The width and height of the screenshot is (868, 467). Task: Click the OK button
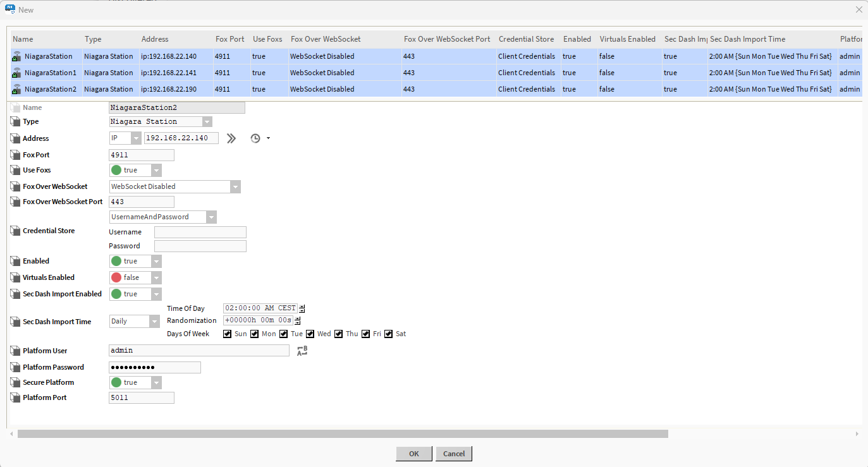click(x=414, y=454)
